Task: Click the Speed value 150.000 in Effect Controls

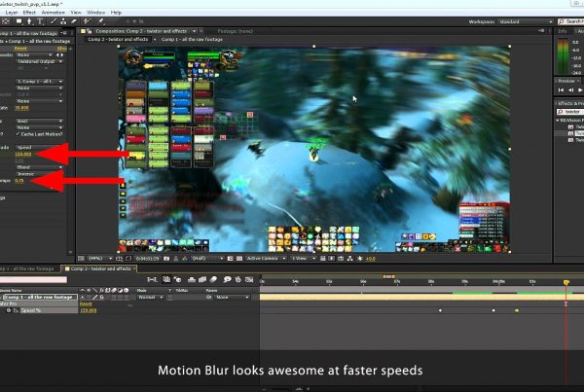Action: tap(23, 154)
